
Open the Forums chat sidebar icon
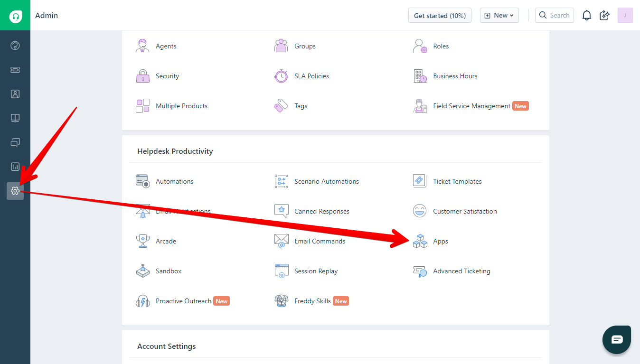(x=15, y=142)
